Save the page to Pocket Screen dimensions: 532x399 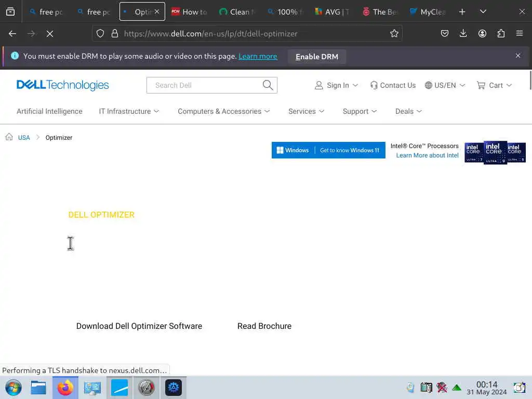[445, 34]
